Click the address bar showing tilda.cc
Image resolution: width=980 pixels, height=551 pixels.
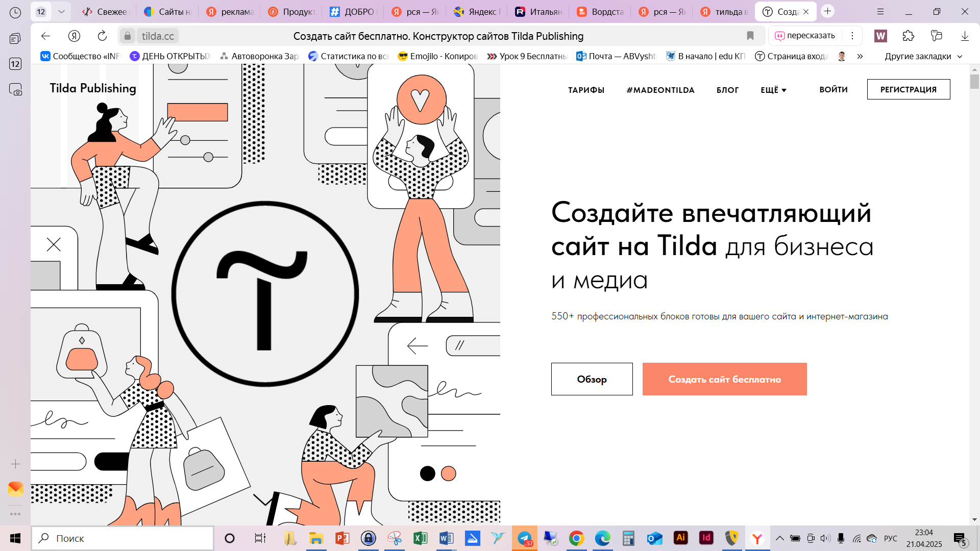point(158,36)
